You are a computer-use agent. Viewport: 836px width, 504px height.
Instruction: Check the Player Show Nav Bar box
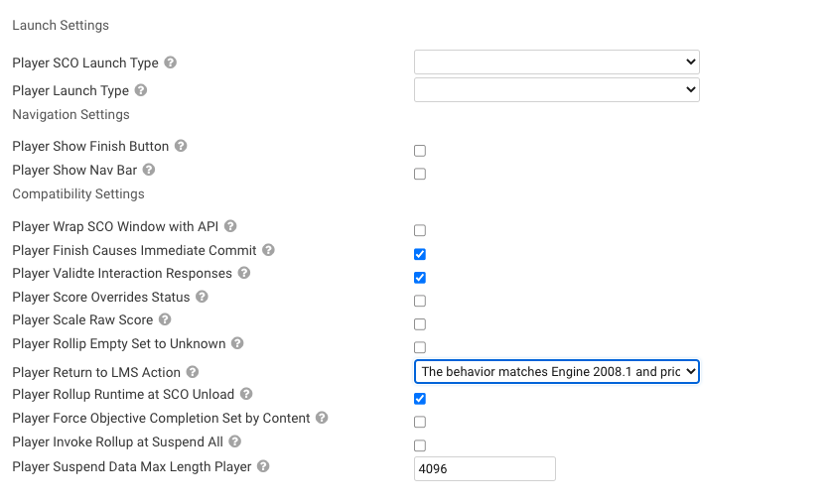pyautogui.click(x=420, y=175)
